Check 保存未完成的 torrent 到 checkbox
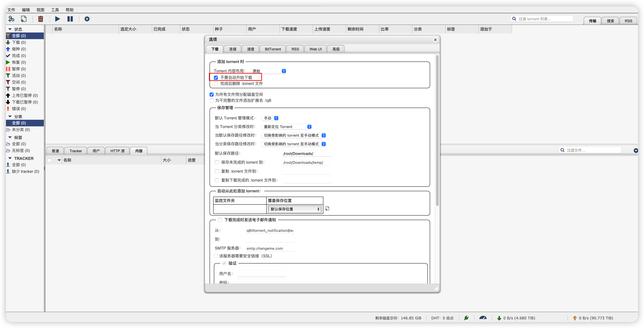644x328 pixels. coord(217,162)
